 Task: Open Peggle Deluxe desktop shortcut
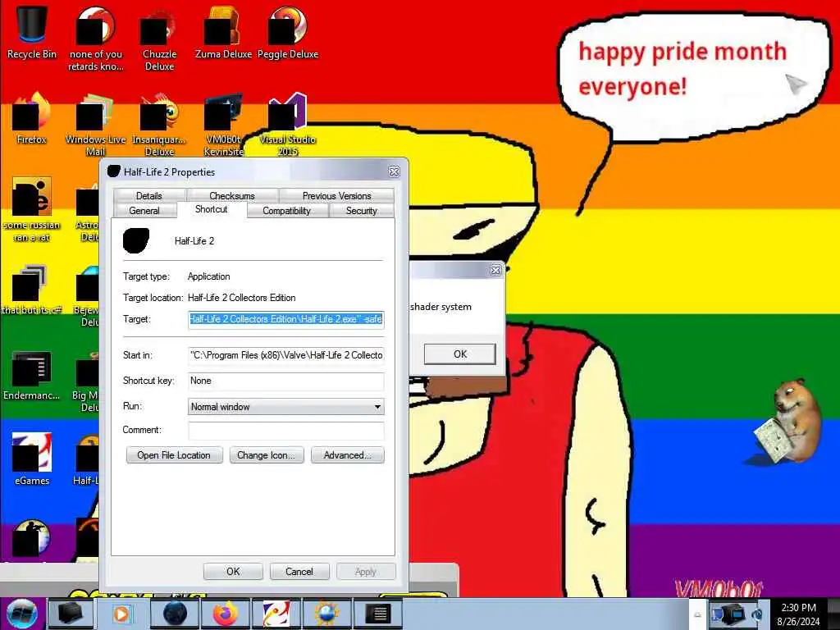(x=288, y=32)
